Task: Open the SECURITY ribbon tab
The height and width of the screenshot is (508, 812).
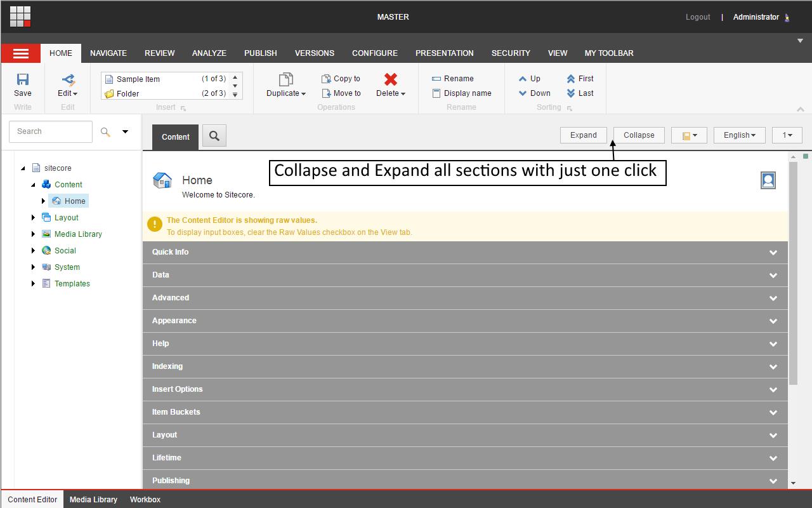Action: pos(511,53)
